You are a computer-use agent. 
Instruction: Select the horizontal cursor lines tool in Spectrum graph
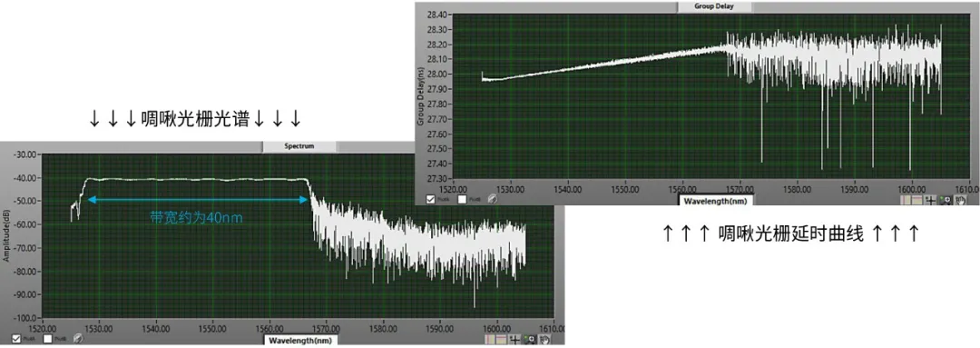point(501,339)
